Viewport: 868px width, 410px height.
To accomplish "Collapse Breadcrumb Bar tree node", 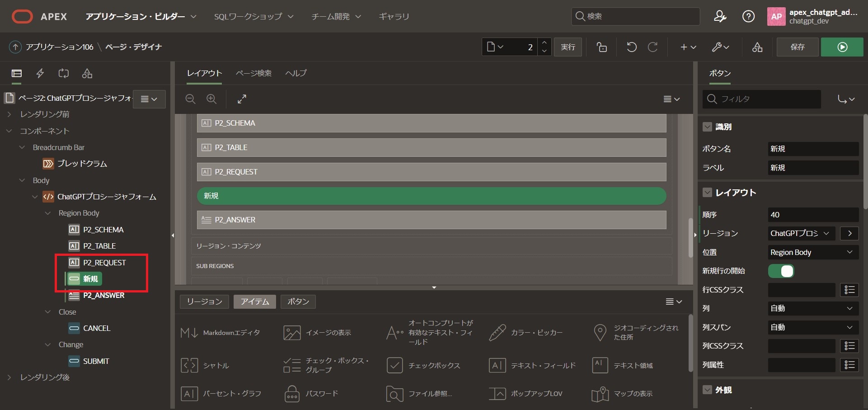I will pyautogui.click(x=22, y=147).
